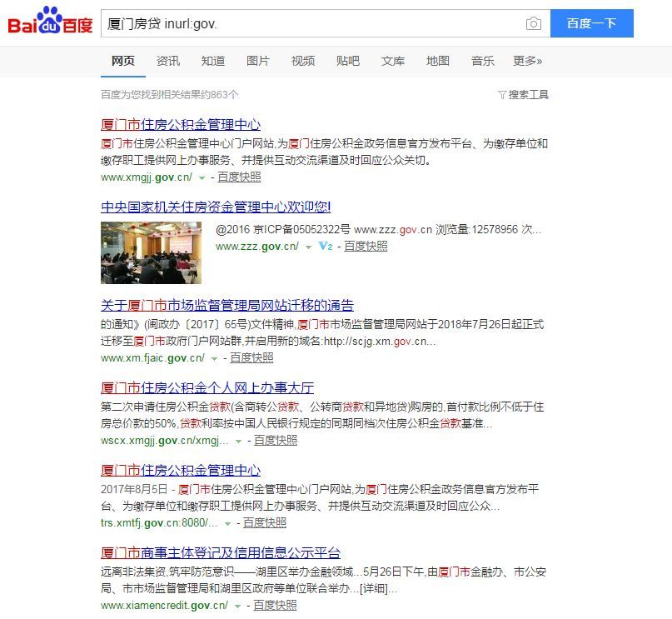Open the 地图 tab
The height and width of the screenshot is (619, 672).
438,61
